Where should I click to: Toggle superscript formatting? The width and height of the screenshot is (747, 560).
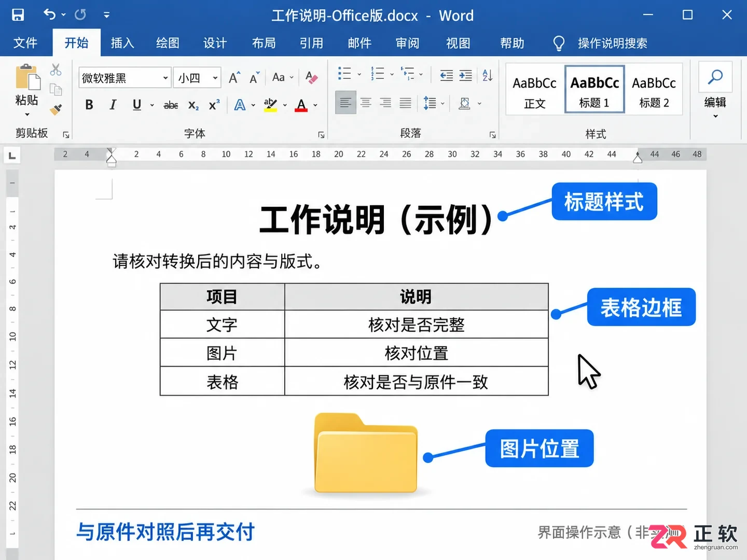[214, 105]
